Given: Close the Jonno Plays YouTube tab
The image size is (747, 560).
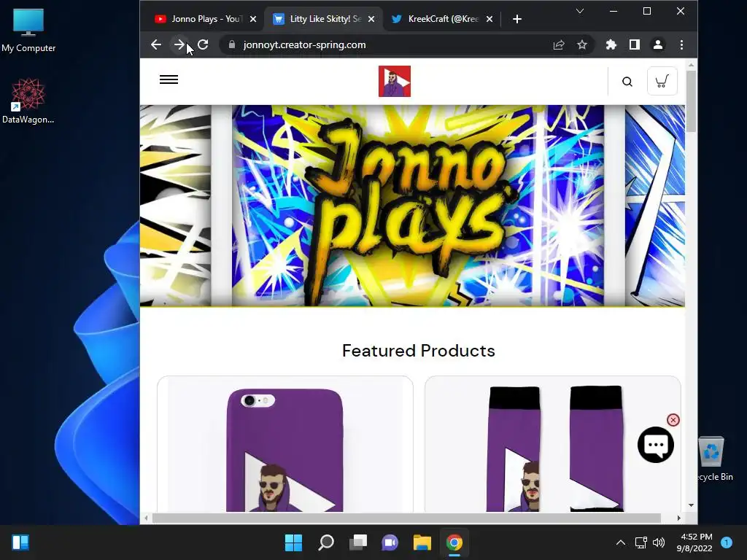Looking at the screenshot, I should pyautogui.click(x=253, y=19).
